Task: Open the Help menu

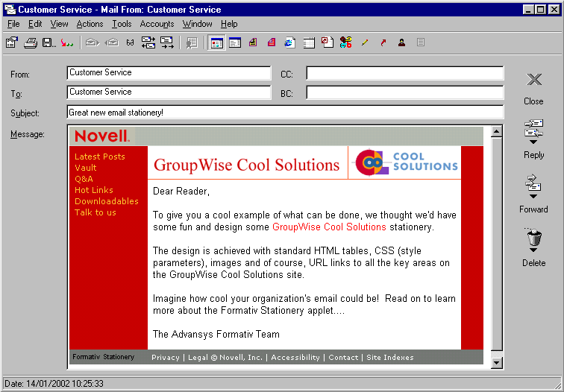Action: pos(229,24)
